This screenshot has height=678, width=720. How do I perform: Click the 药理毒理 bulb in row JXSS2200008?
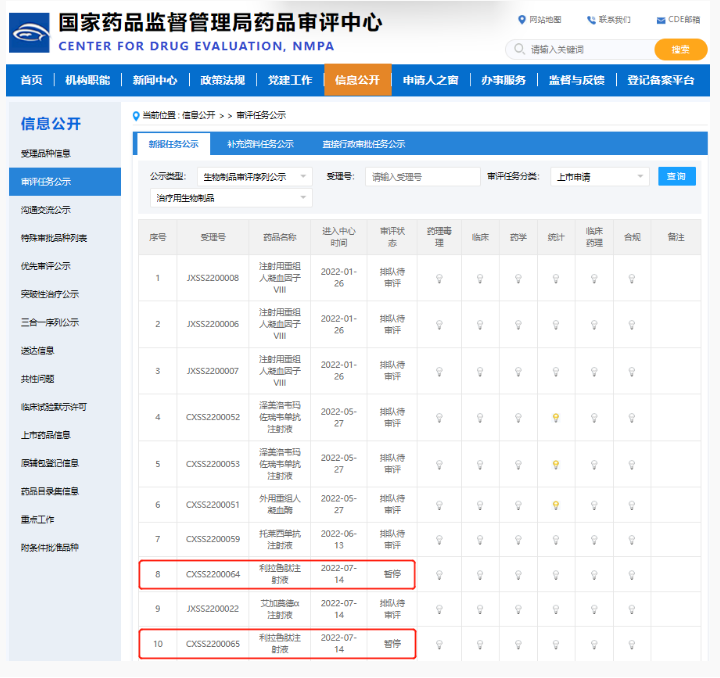click(x=439, y=278)
